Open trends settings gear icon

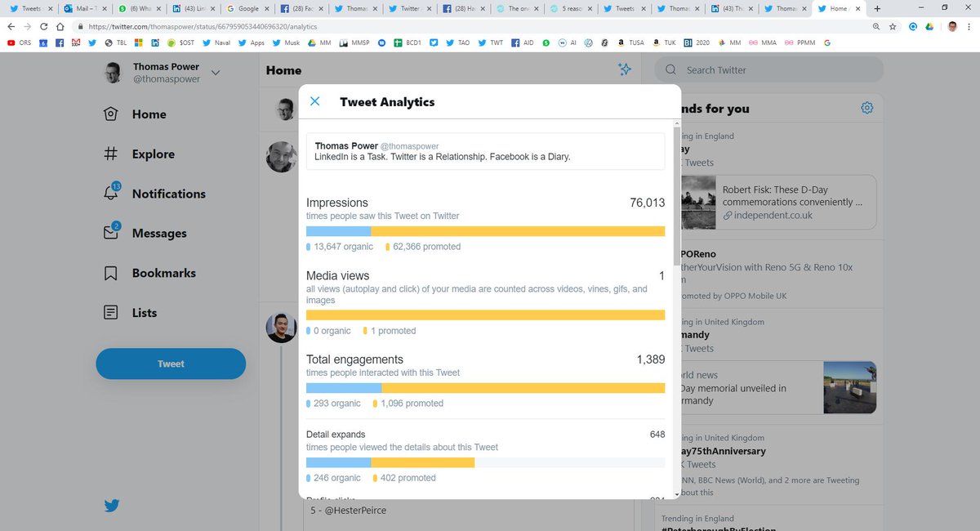pos(867,108)
